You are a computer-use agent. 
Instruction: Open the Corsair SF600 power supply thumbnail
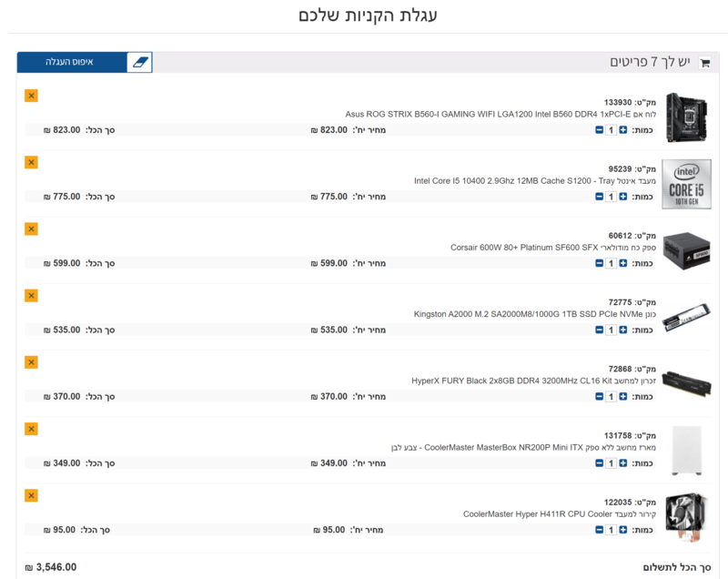click(686, 250)
